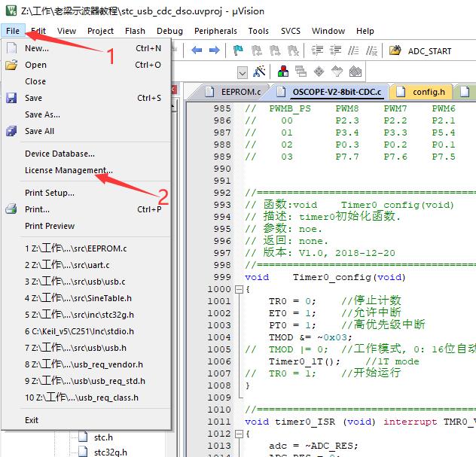Open recent file 10 usb_req_class.h

86,398
